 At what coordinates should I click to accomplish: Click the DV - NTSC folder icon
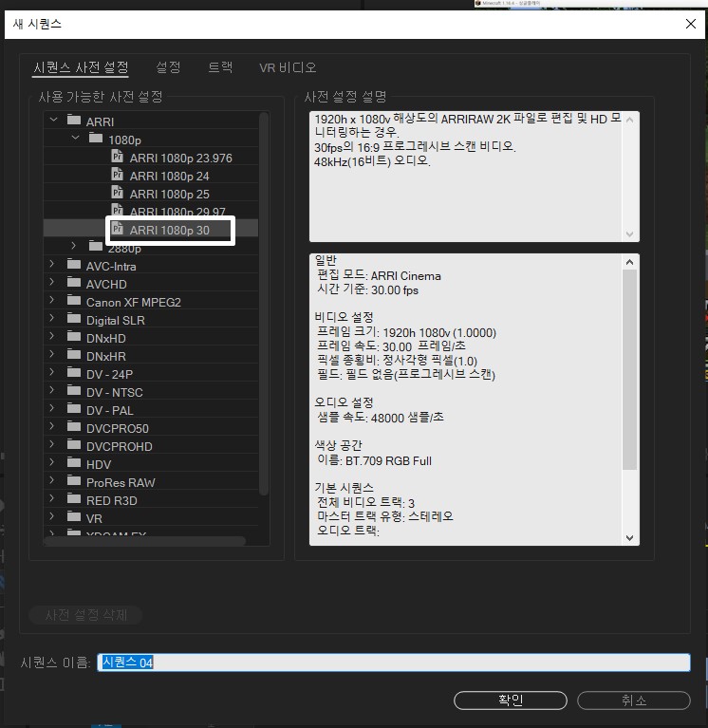(x=74, y=391)
